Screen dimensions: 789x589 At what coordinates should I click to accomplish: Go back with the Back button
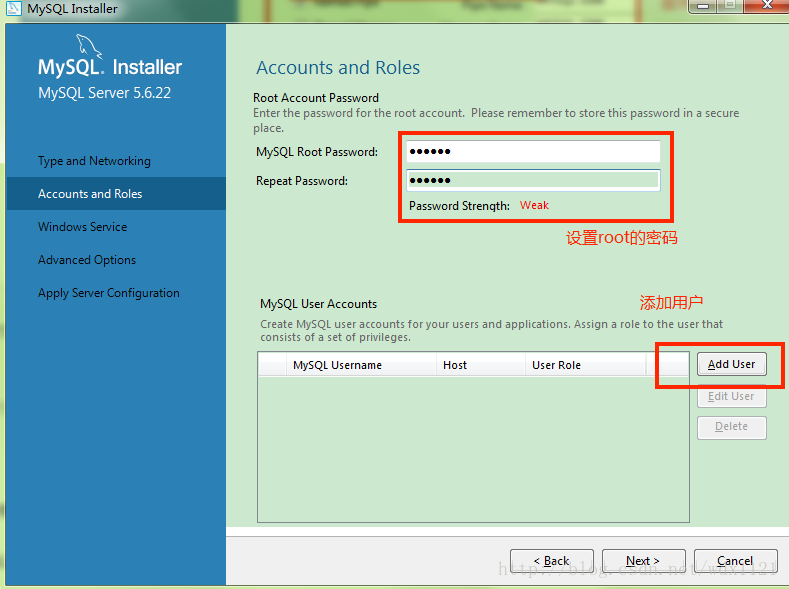click(551, 560)
